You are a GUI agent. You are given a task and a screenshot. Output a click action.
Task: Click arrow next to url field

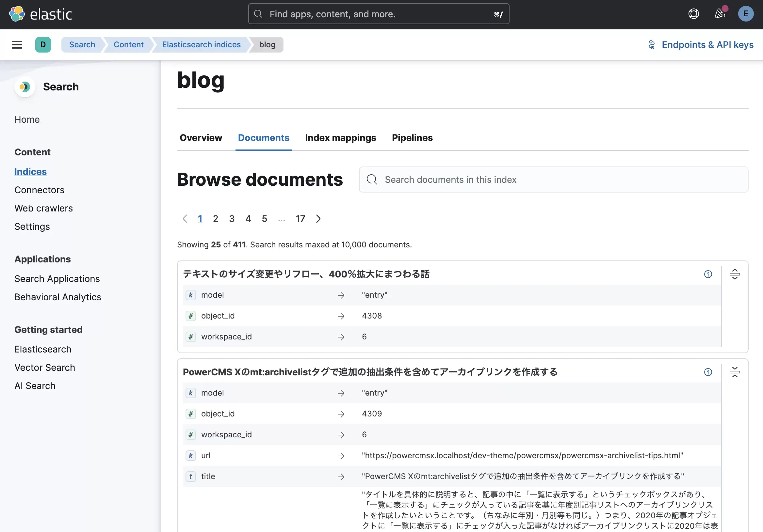coord(341,456)
